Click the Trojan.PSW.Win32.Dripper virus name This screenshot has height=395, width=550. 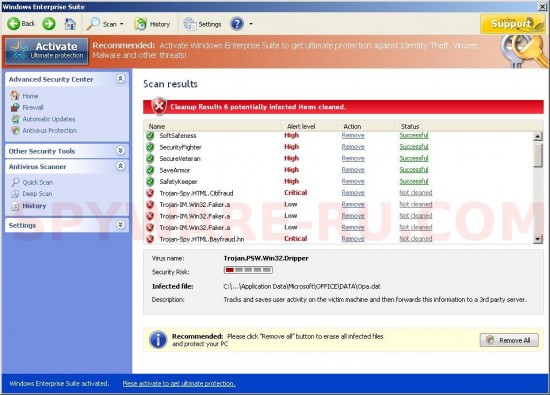266,259
